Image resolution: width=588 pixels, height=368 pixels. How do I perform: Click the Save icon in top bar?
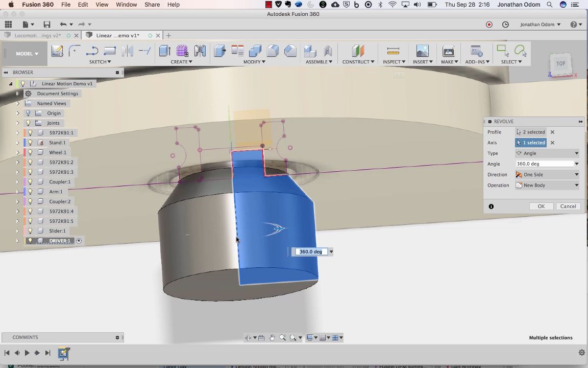(x=47, y=25)
